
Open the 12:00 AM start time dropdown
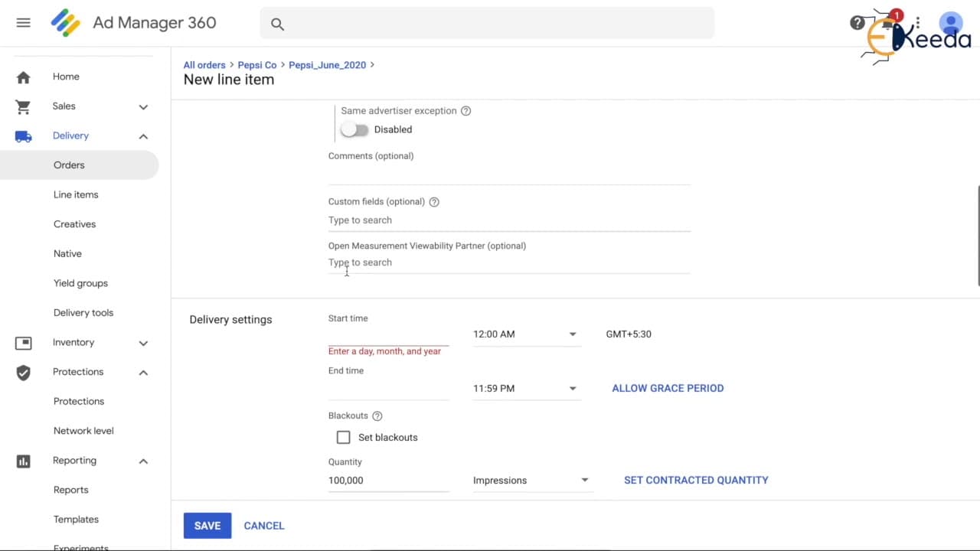[527, 334]
